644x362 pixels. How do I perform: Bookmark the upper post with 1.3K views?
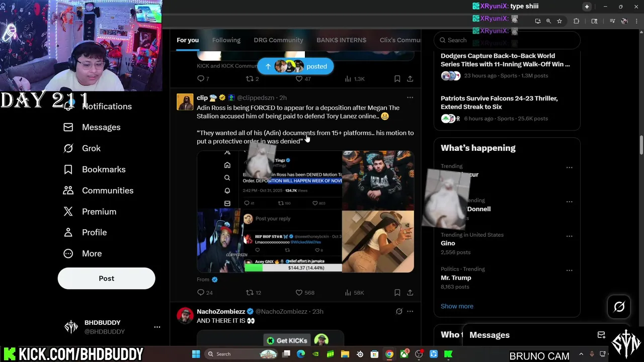(x=397, y=79)
